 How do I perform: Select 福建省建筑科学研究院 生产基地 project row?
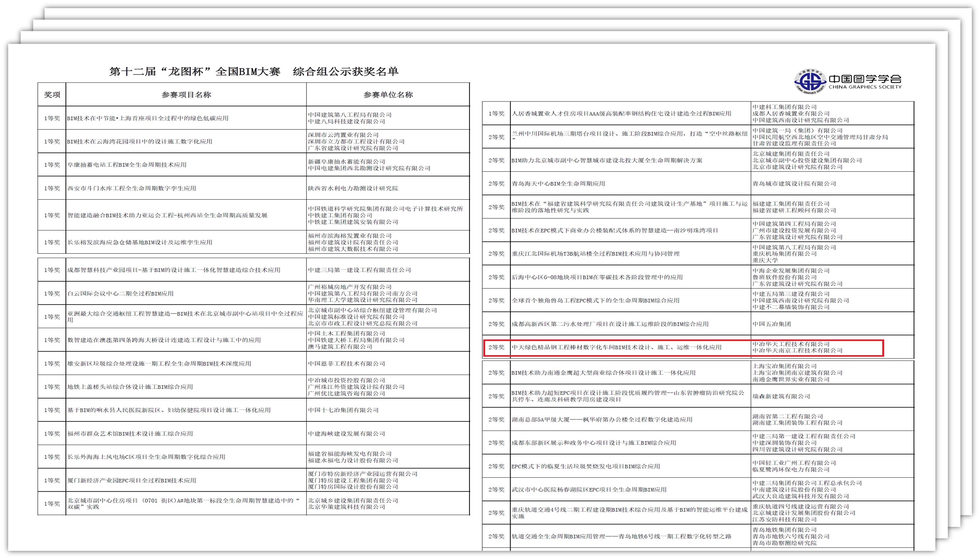pyautogui.click(x=698, y=207)
